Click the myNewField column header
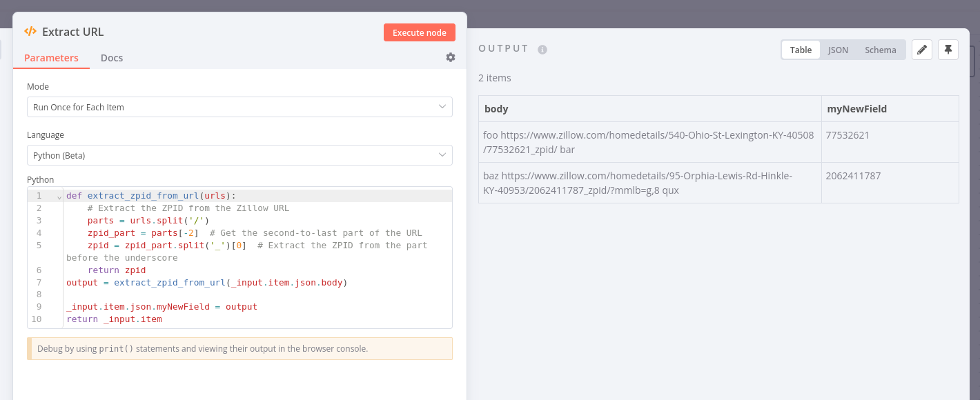 pyautogui.click(x=856, y=109)
